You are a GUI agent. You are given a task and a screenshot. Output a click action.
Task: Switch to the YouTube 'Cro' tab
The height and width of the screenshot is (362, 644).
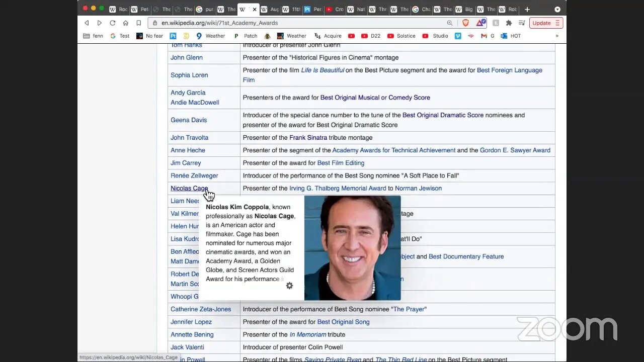click(x=335, y=9)
